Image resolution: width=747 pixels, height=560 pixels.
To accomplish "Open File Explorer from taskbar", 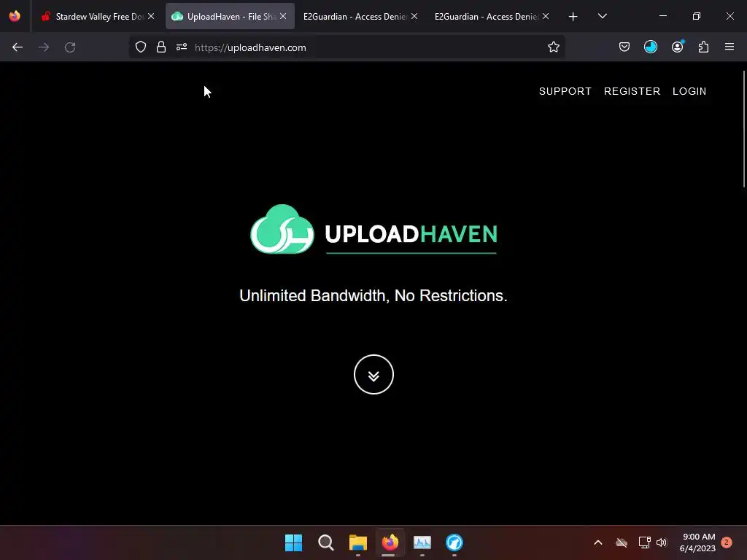I will 357,542.
